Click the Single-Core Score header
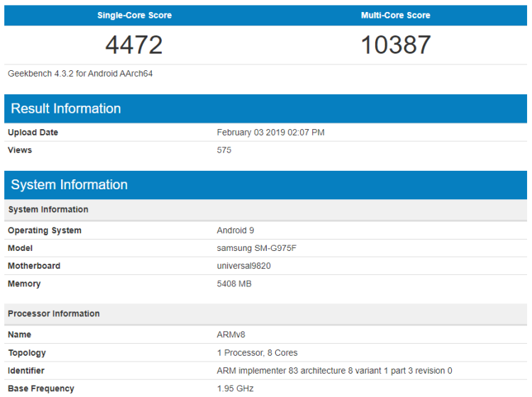 (134, 15)
